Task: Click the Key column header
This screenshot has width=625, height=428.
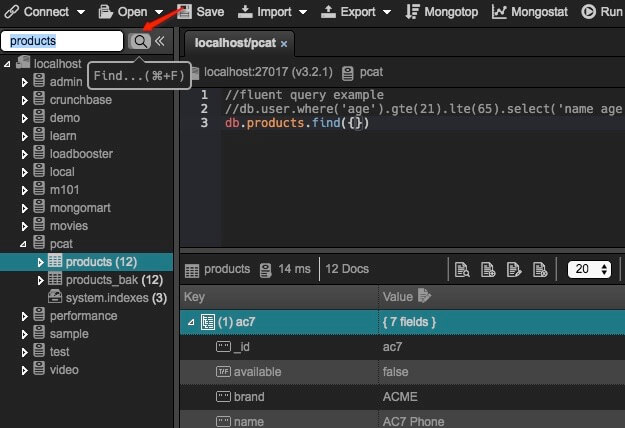Action: pyautogui.click(x=279, y=296)
